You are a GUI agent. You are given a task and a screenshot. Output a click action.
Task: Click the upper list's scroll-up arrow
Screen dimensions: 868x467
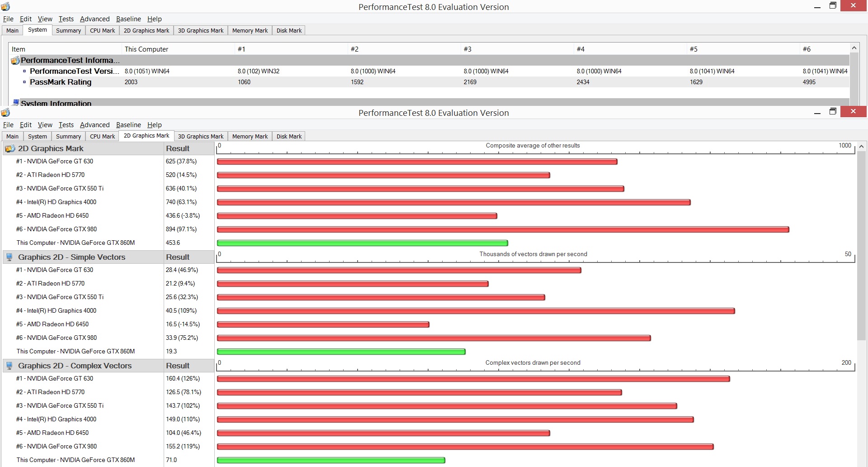pos(854,48)
